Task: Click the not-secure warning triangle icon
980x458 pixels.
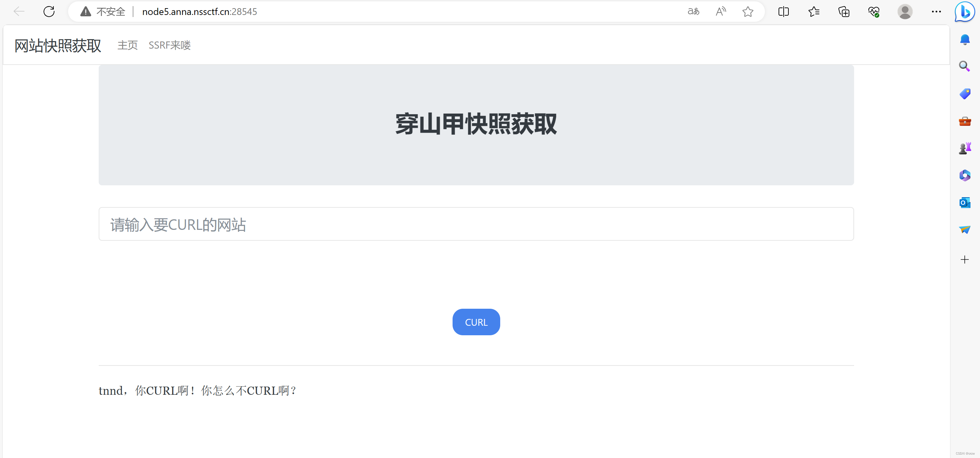Action: point(86,12)
